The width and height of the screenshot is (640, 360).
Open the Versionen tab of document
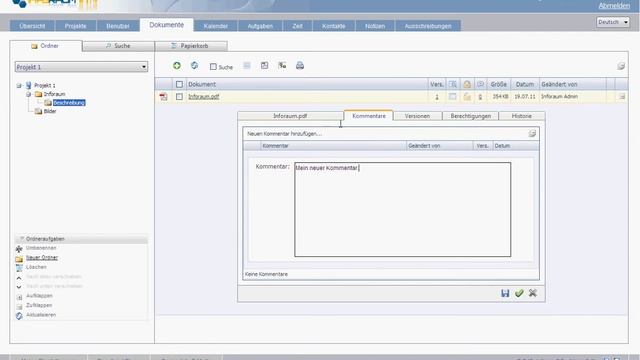(x=417, y=116)
